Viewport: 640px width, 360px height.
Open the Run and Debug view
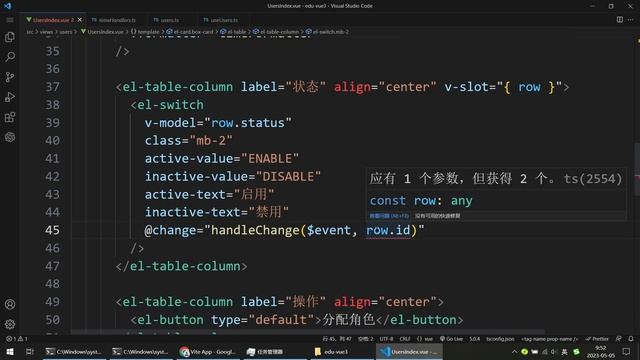point(10,97)
